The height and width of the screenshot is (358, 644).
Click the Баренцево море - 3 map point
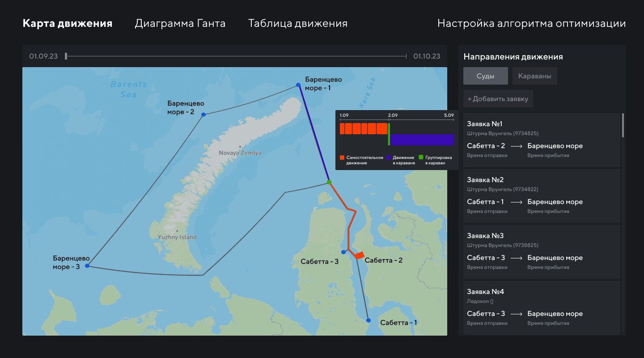(87, 266)
